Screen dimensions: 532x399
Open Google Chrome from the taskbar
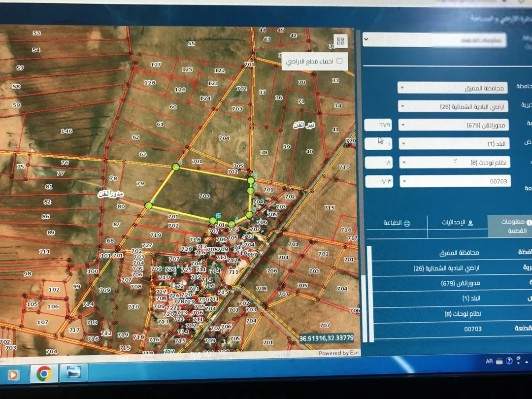[x=44, y=373]
